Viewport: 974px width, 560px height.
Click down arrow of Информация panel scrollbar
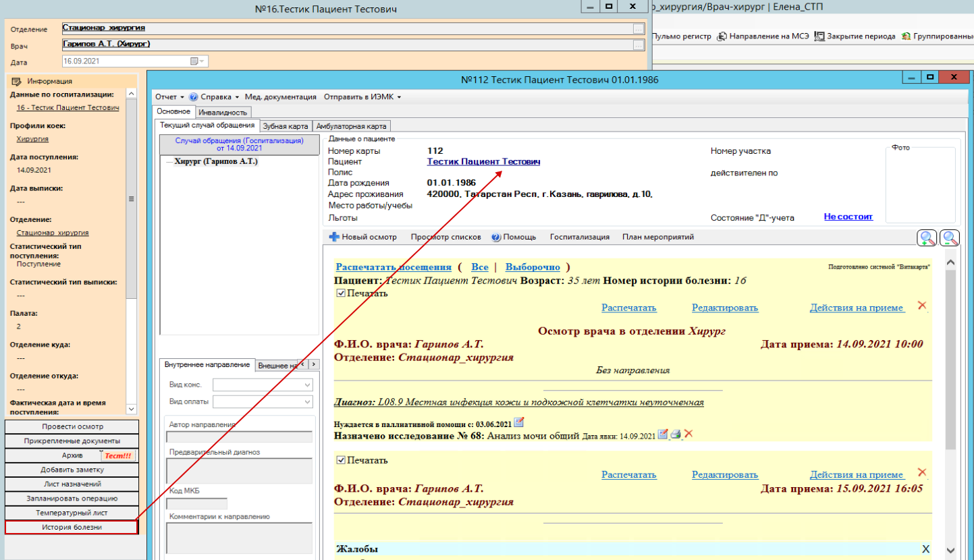coord(132,409)
